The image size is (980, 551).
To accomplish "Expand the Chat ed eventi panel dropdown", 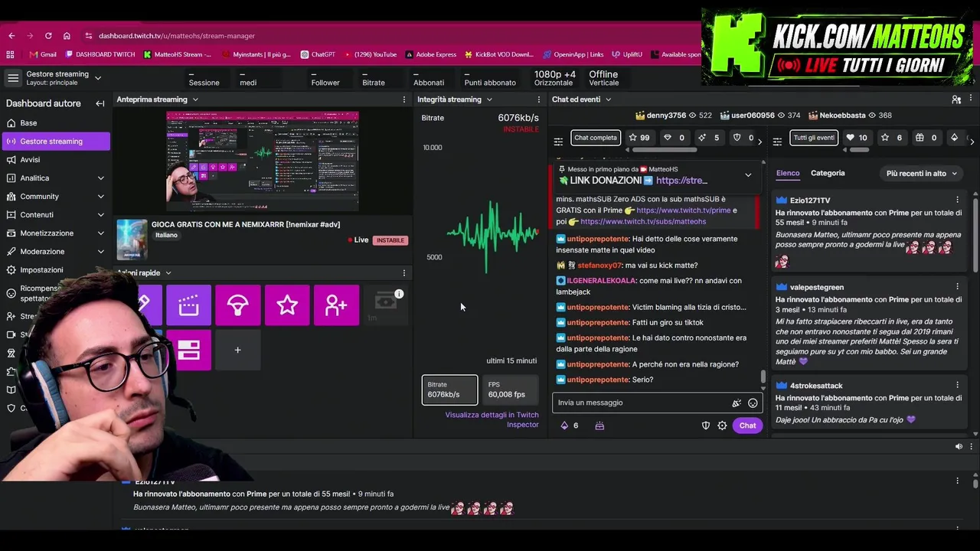I will 608,99.
